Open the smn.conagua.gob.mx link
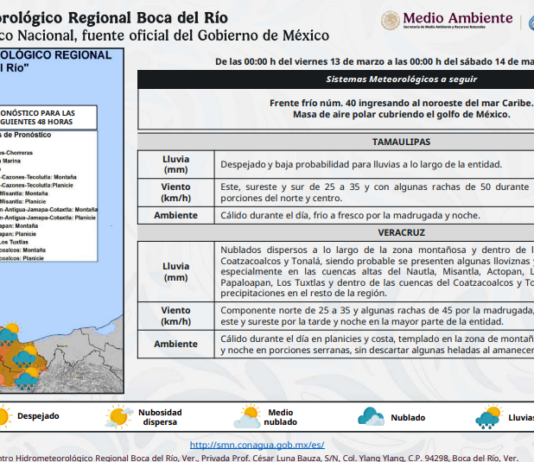Image resolution: width=534 pixels, height=462 pixels. 257,445
